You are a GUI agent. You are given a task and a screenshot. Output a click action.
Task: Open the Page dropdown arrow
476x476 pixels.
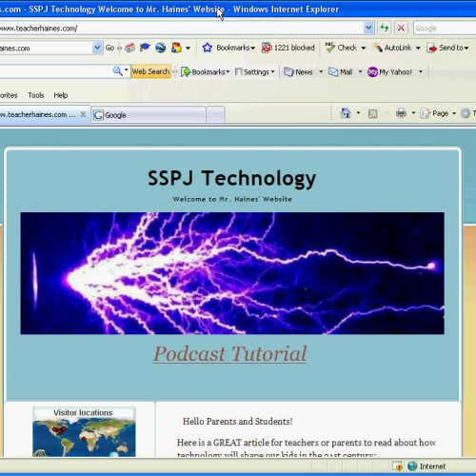[x=454, y=113]
